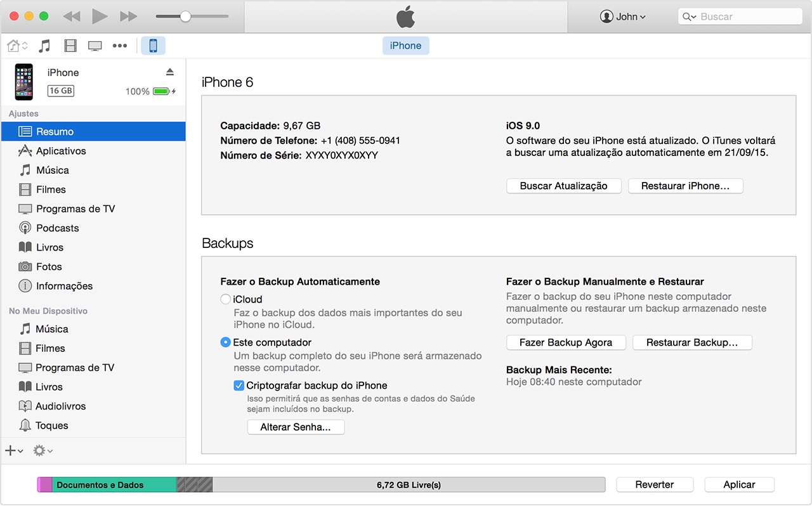Click the striped storage bar segment
This screenshot has width=812, height=506.
tap(194, 485)
